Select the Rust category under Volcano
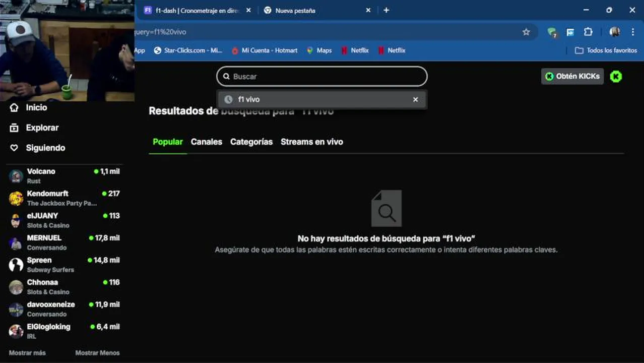The width and height of the screenshot is (644, 363). pyautogui.click(x=34, y=181)
